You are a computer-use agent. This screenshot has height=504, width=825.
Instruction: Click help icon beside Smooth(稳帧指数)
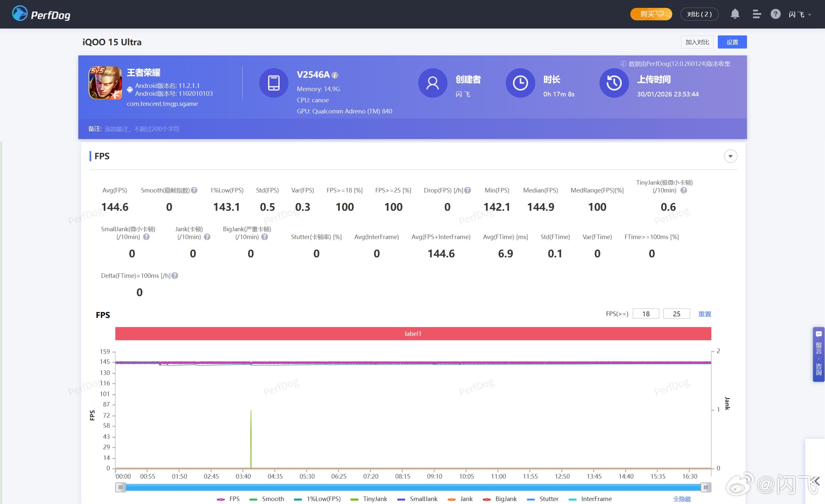point(194,190)
